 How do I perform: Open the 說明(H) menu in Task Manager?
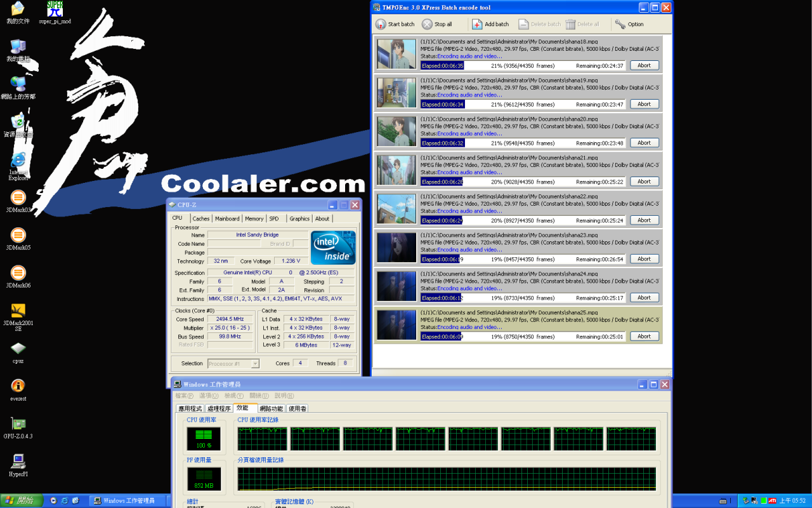284,396
